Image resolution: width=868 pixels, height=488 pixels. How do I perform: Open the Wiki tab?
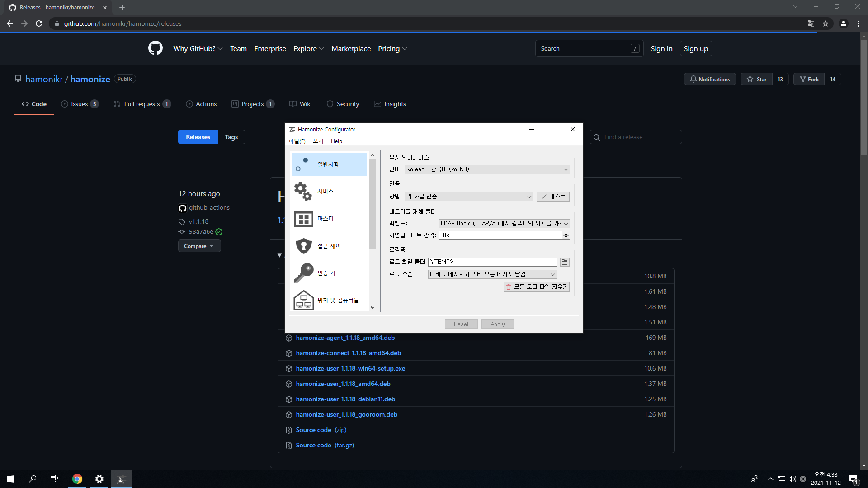tap(301, 104)
